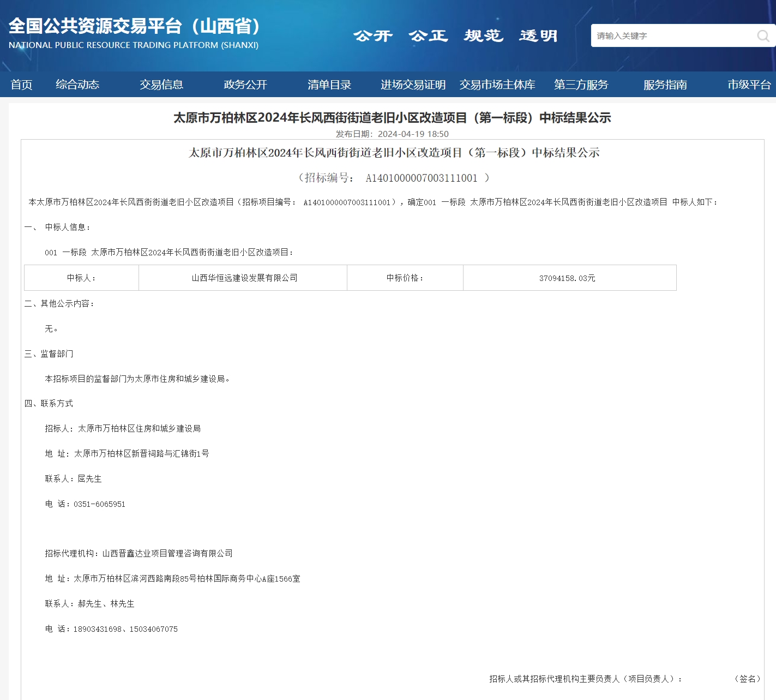The width and height of the screenshot is (776, 700).
Task: Select 第三方服务 in the navbar
Action: pyautogui.click(x=581, y=85)
